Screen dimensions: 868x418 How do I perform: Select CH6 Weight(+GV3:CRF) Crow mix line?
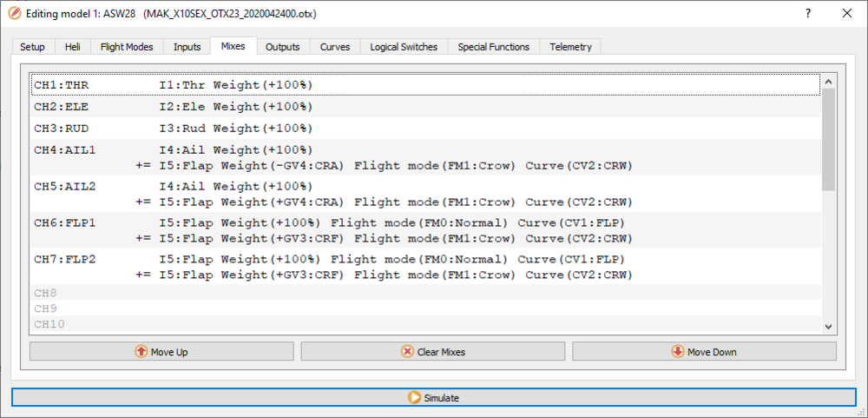[x=425, y=238]
